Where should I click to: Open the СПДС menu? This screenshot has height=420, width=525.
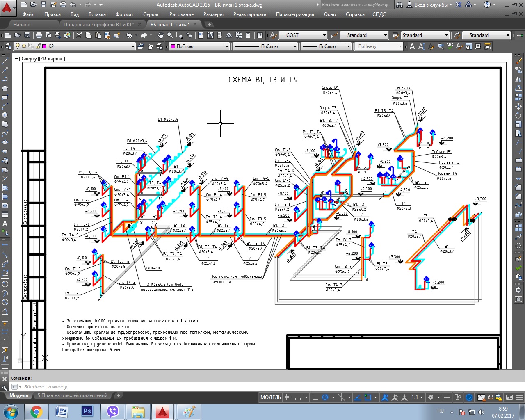click(379, 14)
